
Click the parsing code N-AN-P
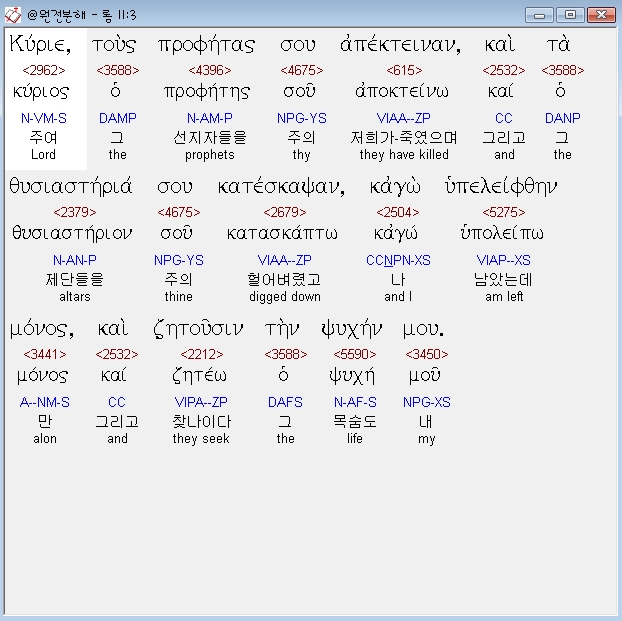click(75, 260)
